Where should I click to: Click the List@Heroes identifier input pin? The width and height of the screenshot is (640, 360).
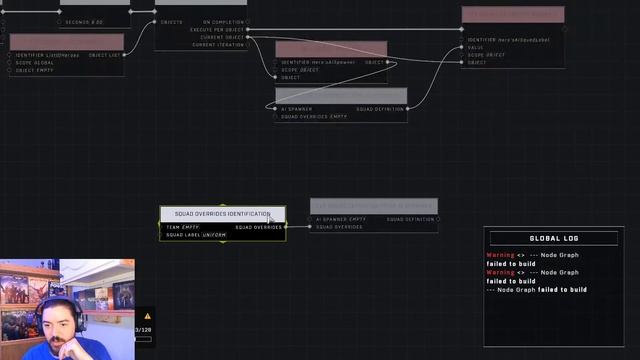tap(9, 55)
